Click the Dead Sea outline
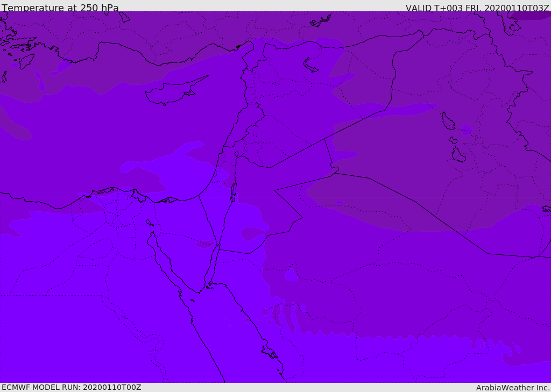 pyautogui.click(x=234, y=190)
